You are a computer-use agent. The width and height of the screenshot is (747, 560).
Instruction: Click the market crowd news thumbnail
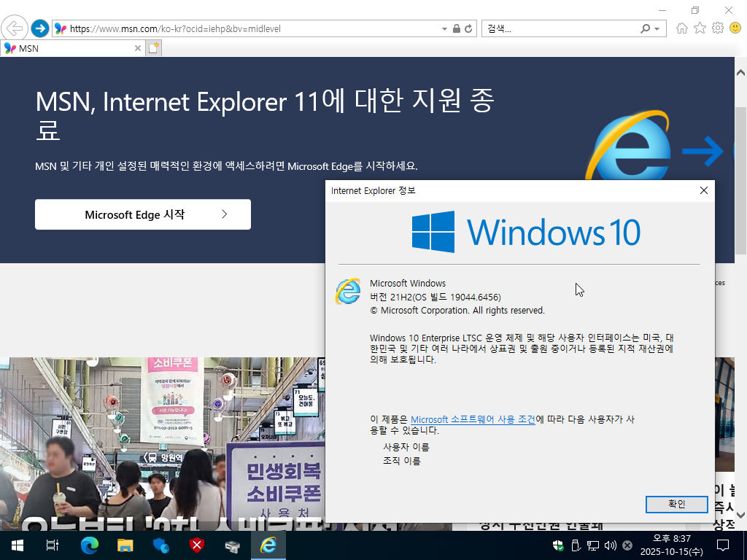point(162,444)
